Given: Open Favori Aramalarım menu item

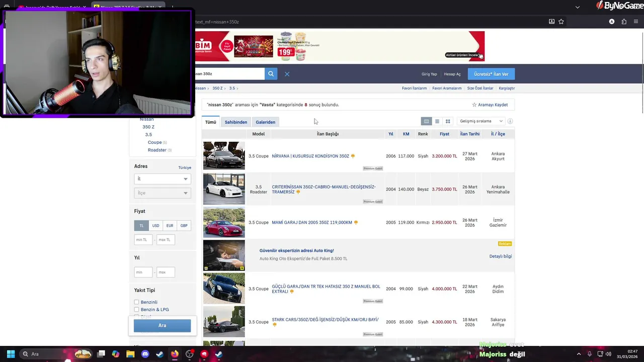Looking at the screenshot, I should (447, 88).
